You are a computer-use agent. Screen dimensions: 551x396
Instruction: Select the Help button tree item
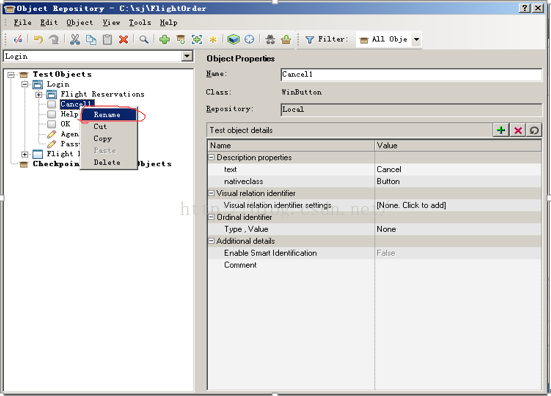point(69,114)
